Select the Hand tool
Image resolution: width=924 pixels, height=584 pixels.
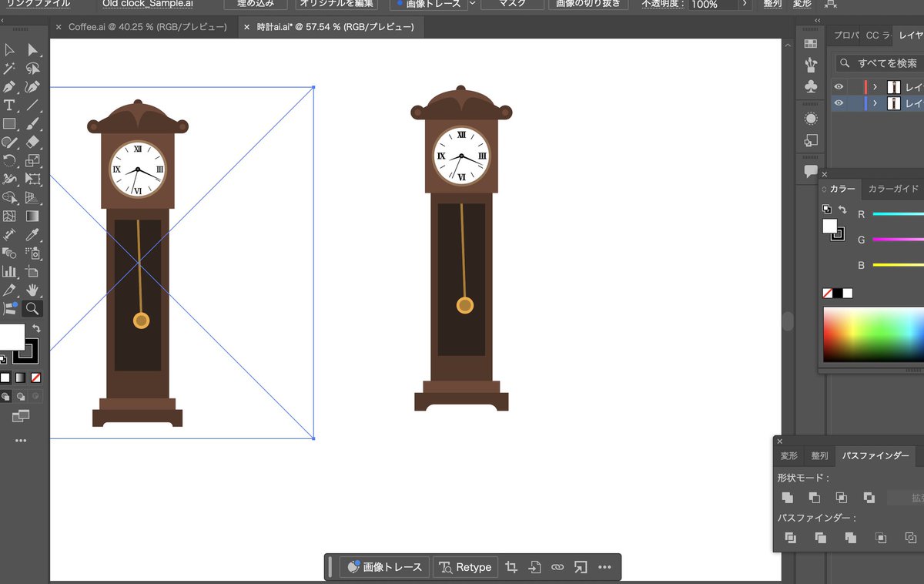click(x=32, y=290)
